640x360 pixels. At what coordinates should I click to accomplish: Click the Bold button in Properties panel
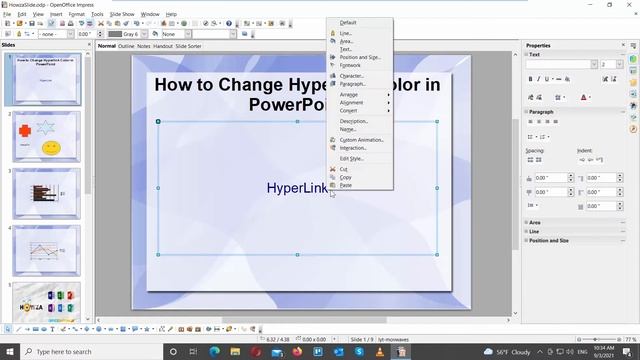[x=530, y=79]
